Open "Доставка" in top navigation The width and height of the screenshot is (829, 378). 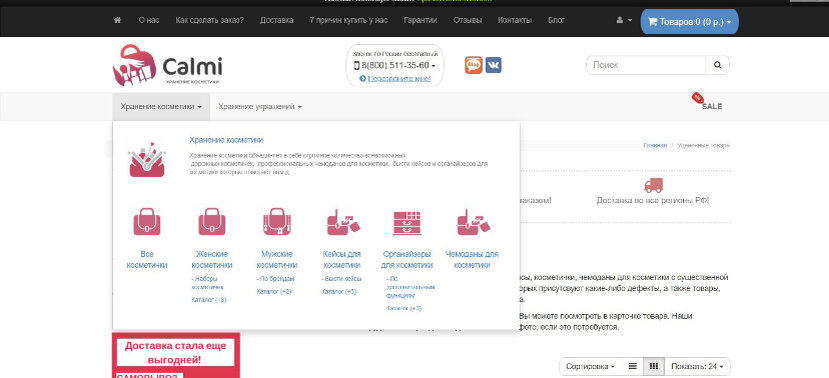pyautogui.click(x=277, y=21)
